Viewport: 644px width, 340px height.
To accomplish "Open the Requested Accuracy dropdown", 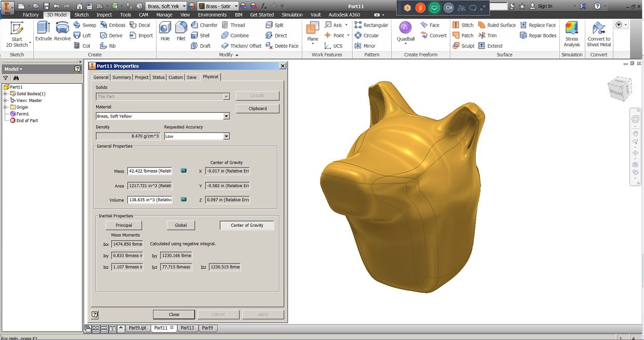I will 225,136.
